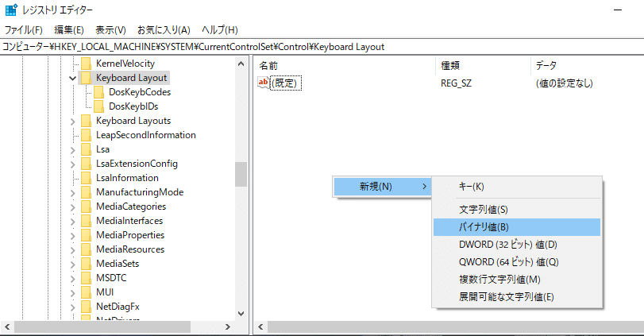Expand the MSDTC key
The image size is (644, 336).
(x=73, y=279)
